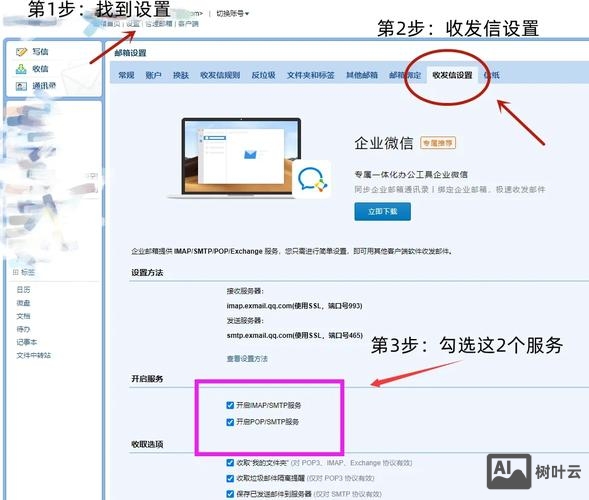
Task: Click the 接收服务器 label
Action: [x=245, y=291]
